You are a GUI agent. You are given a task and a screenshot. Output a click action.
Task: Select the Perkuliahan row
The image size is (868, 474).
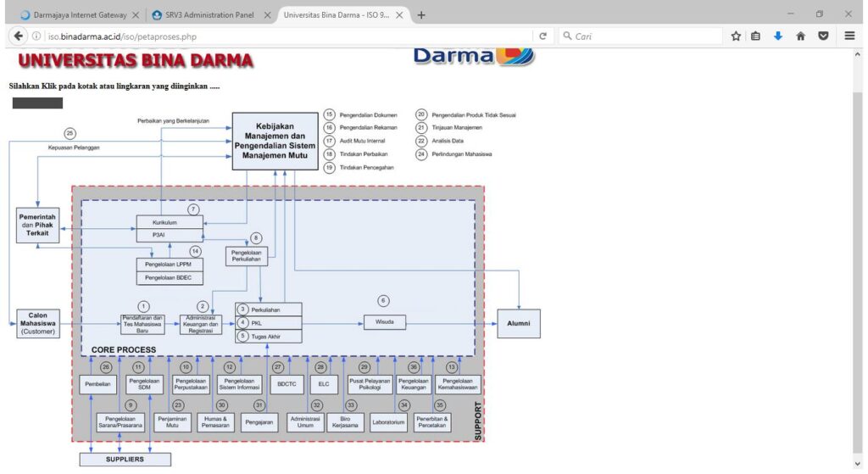click(269, 309)
